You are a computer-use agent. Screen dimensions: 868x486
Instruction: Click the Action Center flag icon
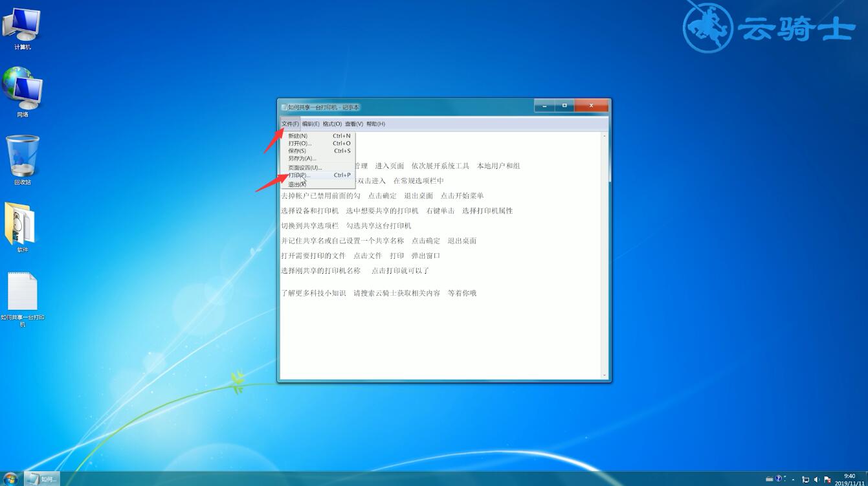tap(827, 480)
